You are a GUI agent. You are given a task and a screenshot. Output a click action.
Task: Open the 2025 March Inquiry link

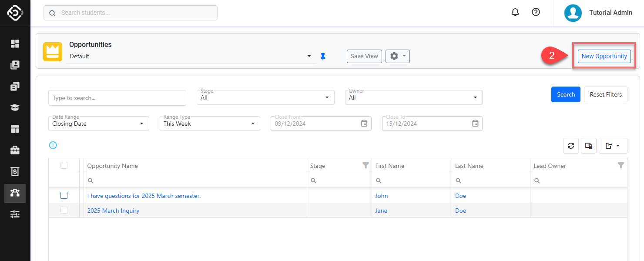114,211
